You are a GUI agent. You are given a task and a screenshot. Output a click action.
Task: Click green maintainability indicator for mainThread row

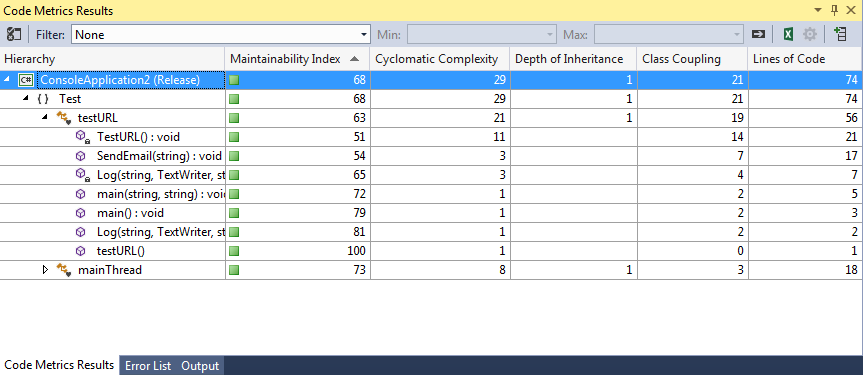click(x=234, y=270)
